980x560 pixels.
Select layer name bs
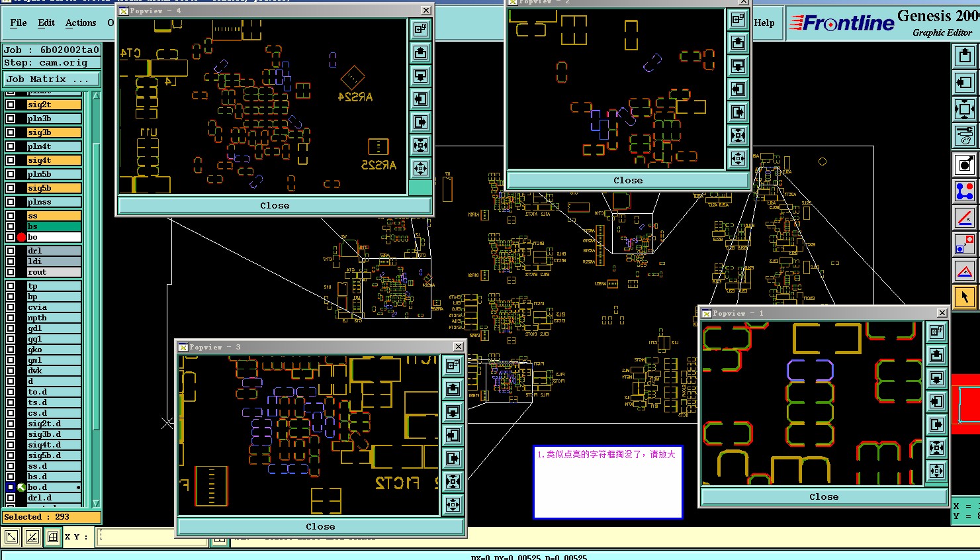54,226
